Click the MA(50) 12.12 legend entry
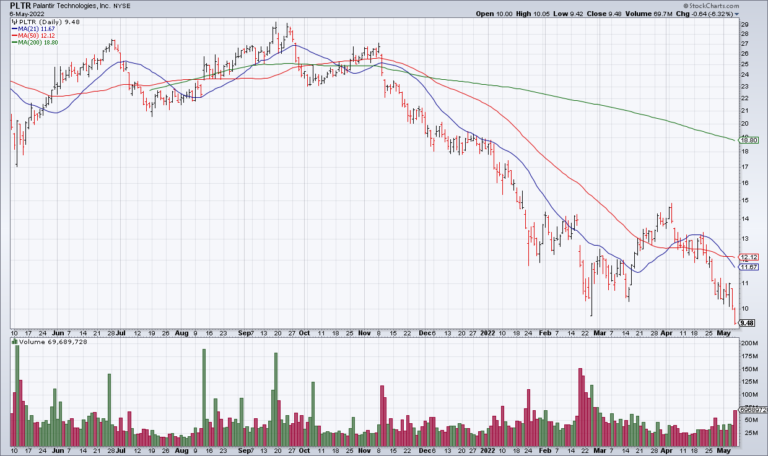 [x=33, y=36]
